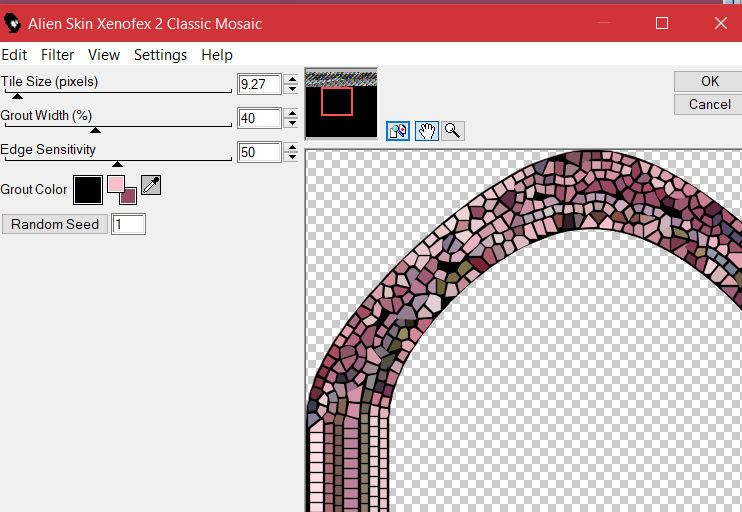The height and width of the screenshot is (512, 742).
Task: Generate a new Random Seed
Action: coord(55,224)
